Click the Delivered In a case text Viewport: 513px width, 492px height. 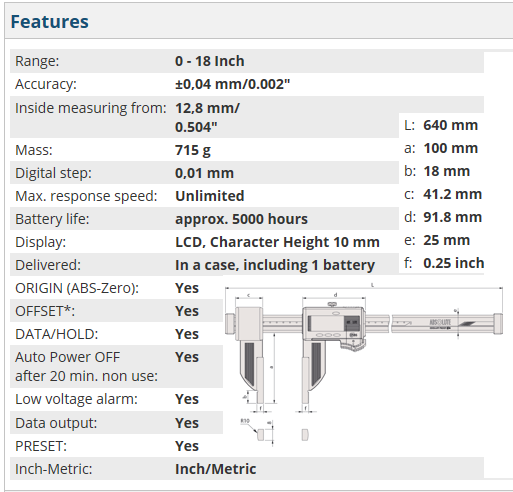(x=275, y=265)
